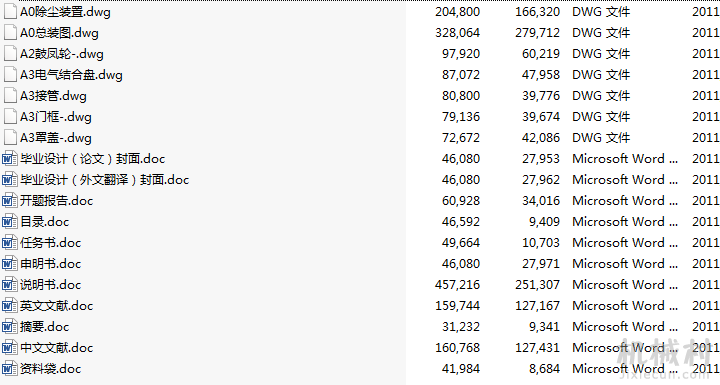
Task: Click the Word icon next to 说明书.doc
Action: click(x=10, y=285)
